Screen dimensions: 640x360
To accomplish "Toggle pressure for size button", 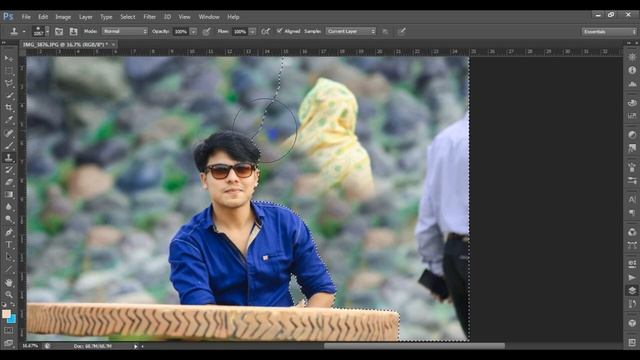I will 402,31.
